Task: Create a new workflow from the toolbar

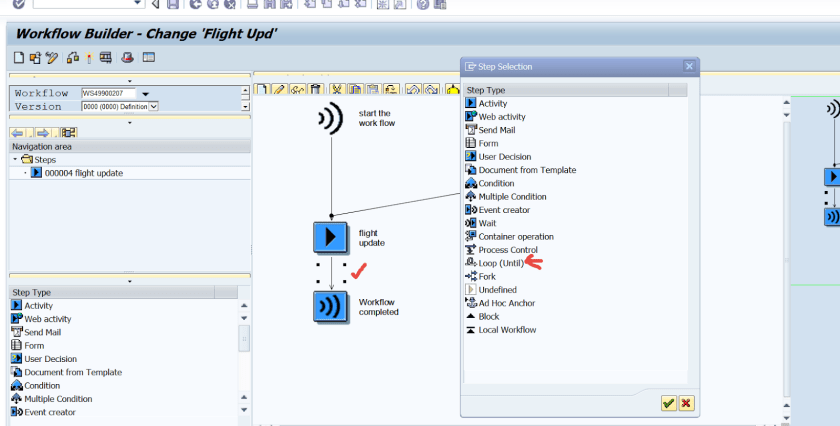Action: tap(19, 57)
